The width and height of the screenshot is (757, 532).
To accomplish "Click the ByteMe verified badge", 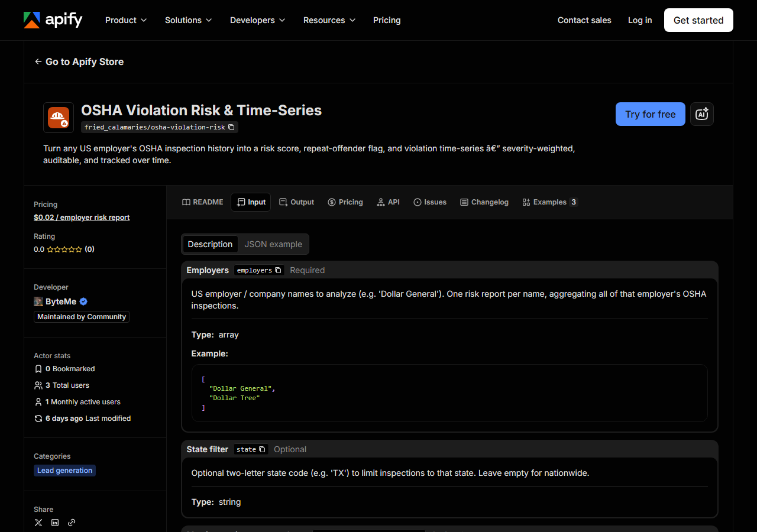I will (83, 301).
